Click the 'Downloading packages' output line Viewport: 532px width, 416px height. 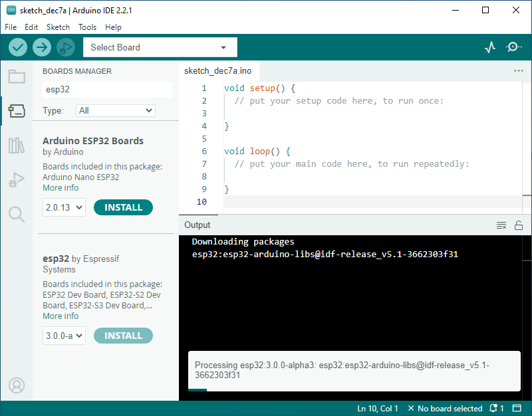point(243,241)
